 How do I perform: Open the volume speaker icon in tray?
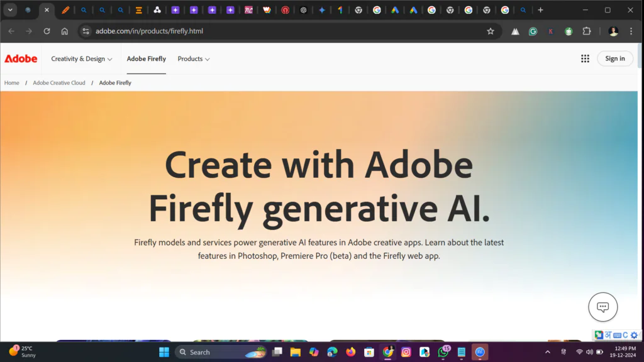(589, 352)
